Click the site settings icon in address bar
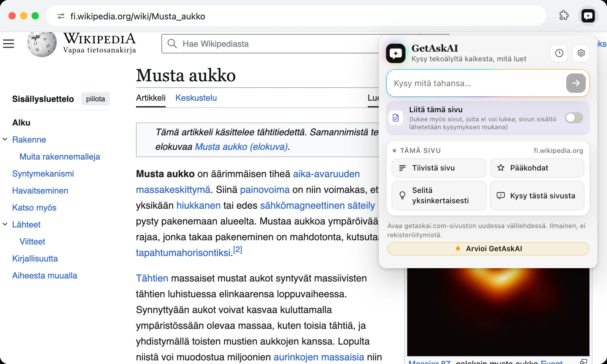Screen dimensions: 607x364 pyautogui.click(x=61, y=16)
